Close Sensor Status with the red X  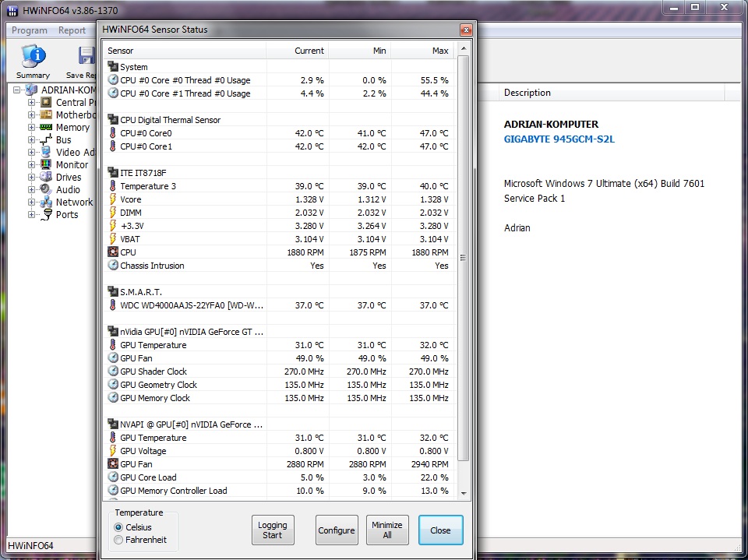click(466, 30)
